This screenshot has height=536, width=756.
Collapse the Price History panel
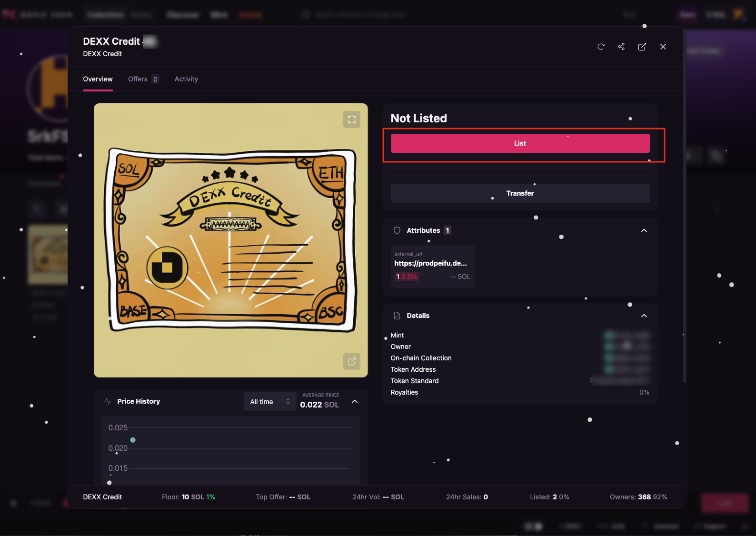point(355,401)
